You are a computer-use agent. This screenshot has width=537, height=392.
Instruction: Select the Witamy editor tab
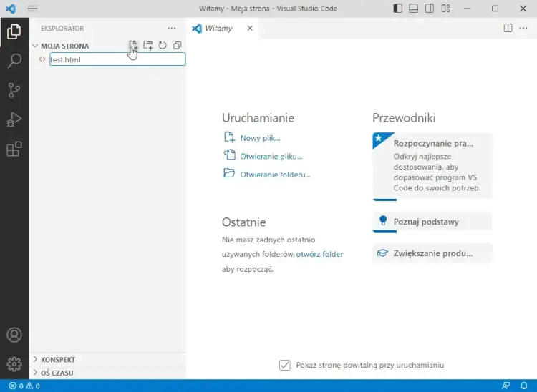click(223, 29)
